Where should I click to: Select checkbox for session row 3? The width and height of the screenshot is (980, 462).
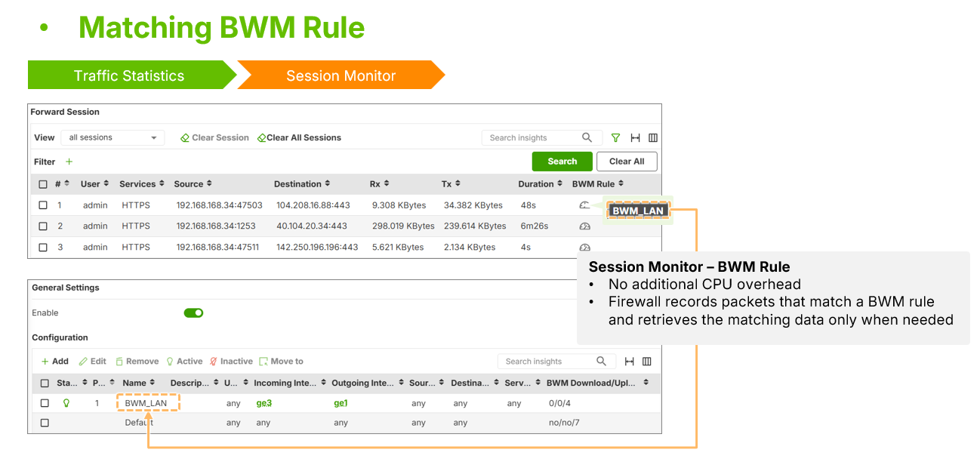click(x=43, y=248)
